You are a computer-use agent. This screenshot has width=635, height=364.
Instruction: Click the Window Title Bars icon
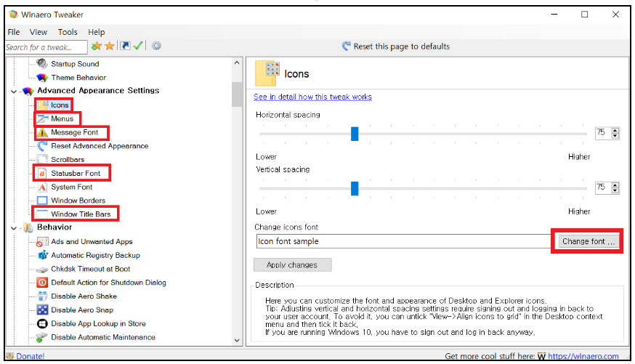pyautogui.click(x=42, y=214)
